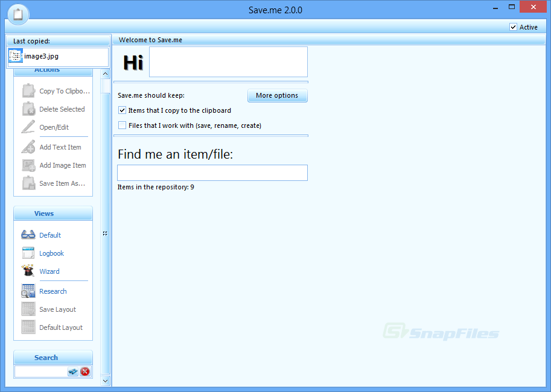Click the Copy To Clipboard icon
551x392 pixels.
pyautogui.click(x=28, y=90)
